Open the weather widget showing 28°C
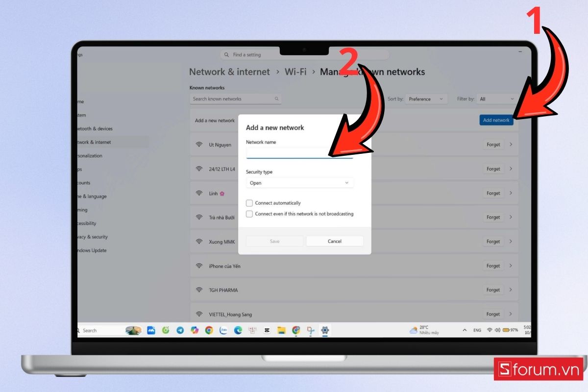 [424, 330]
